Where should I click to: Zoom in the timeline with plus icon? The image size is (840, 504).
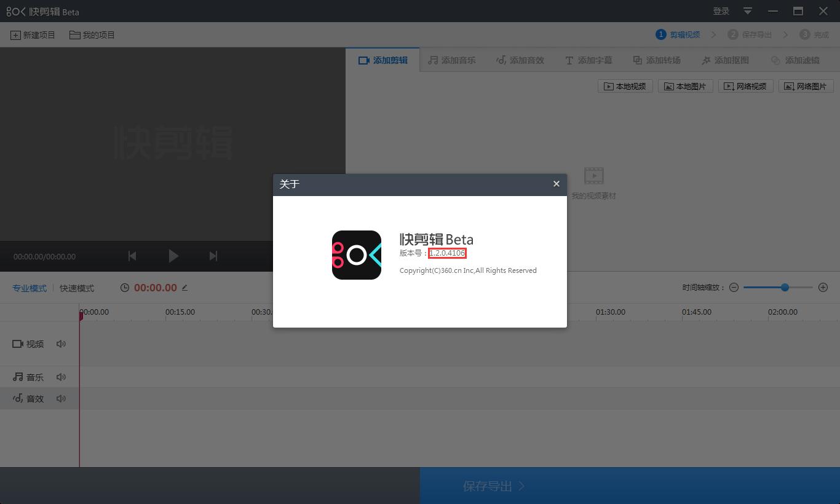tap(823, 288)
